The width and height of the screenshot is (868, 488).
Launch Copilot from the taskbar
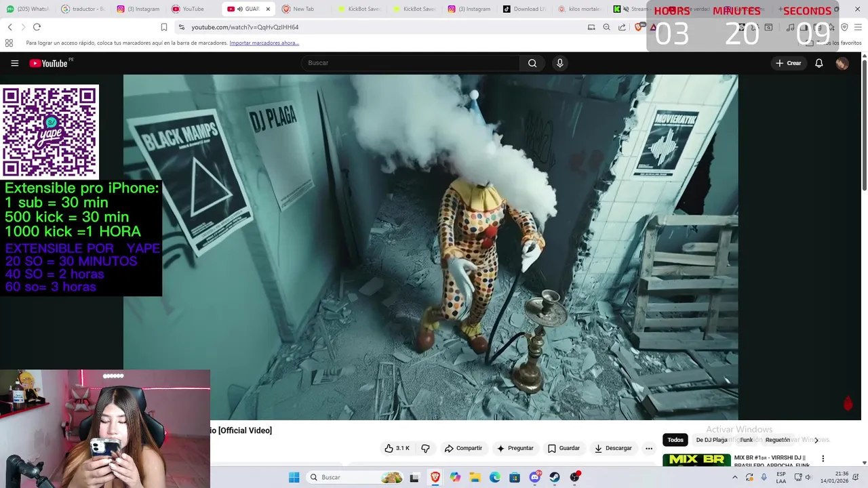point(455,477)
